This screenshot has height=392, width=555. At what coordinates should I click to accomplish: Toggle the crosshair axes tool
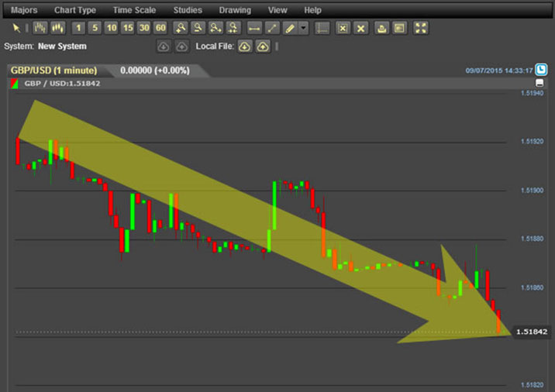pos(322,28)
